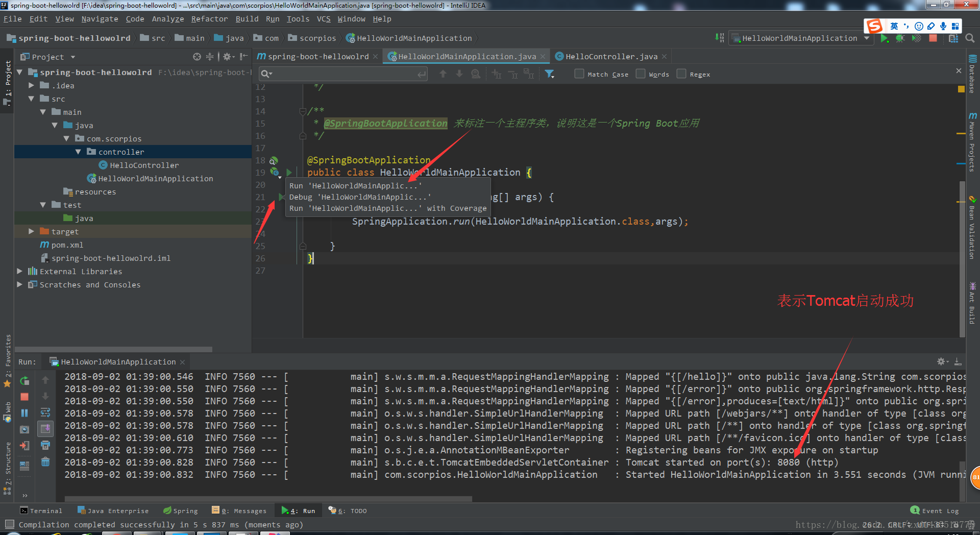Rerun HelloWorldMainApplication in the Run panel
The image size is (980, 535).
coord(24,381)
